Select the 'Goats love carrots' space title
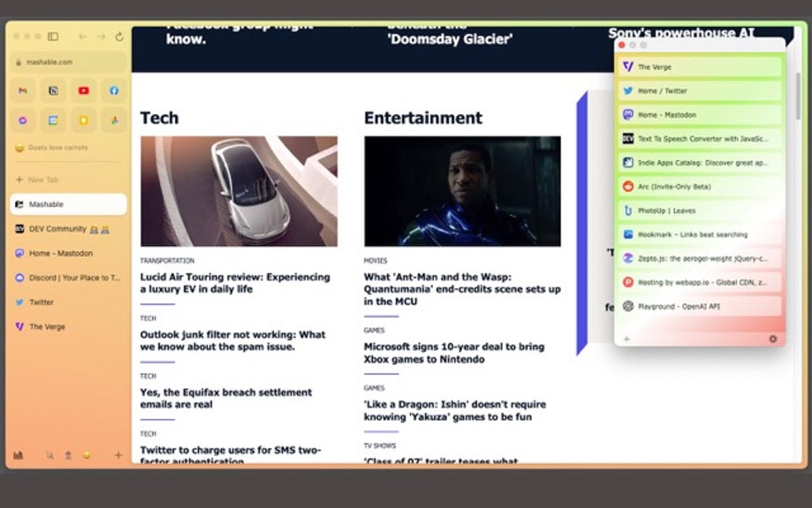The width and height of the screenshot is (812, 508). tap(57, 147)
